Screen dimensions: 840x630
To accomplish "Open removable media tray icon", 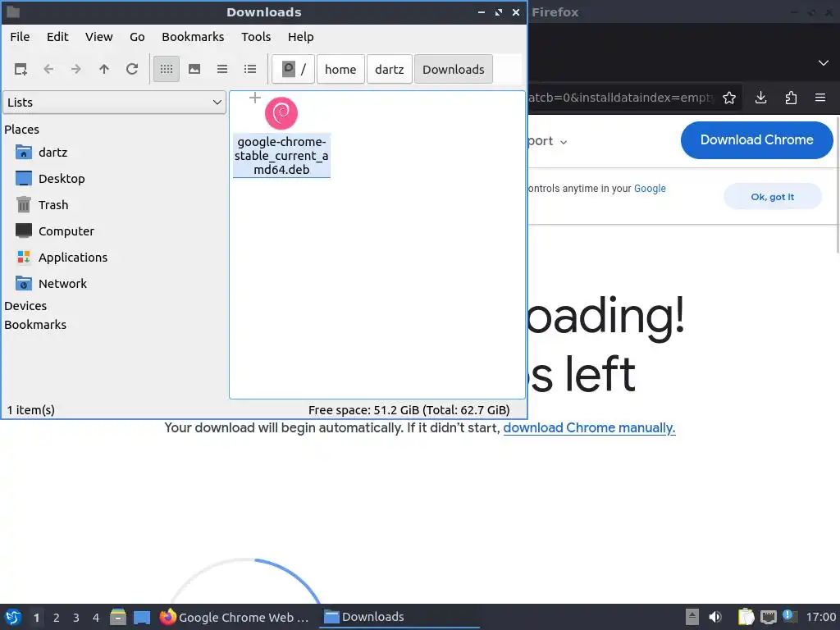I will point(692,617).
